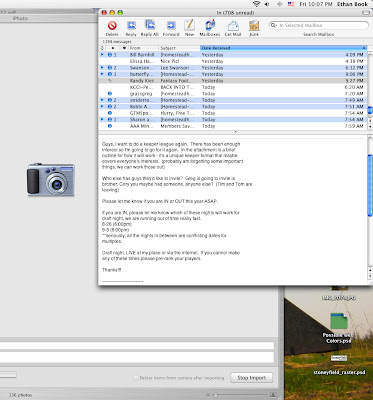Image resolution: width=373 pixels, height=400 pixels.
Task: Sort messages by Date Received column
Action: coord(283,48)
